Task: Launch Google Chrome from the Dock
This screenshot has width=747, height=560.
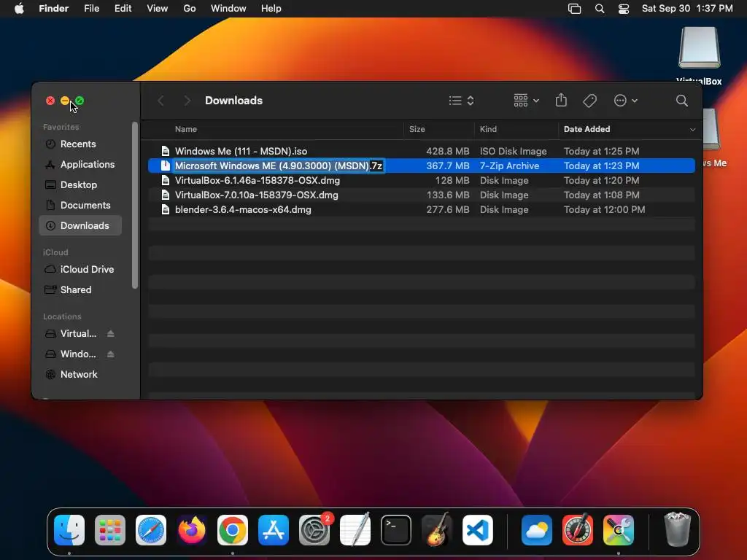Action: pyautogui.click(x=233, y=530)
